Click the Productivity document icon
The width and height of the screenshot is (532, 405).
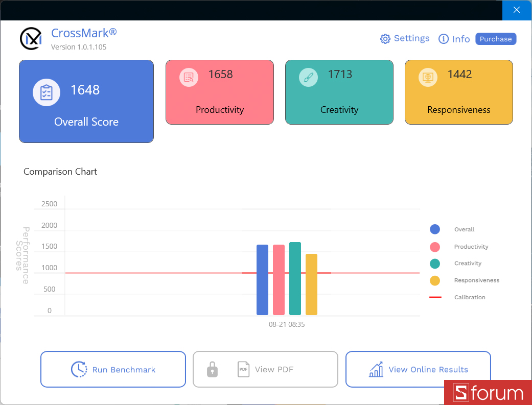point(189,77)
